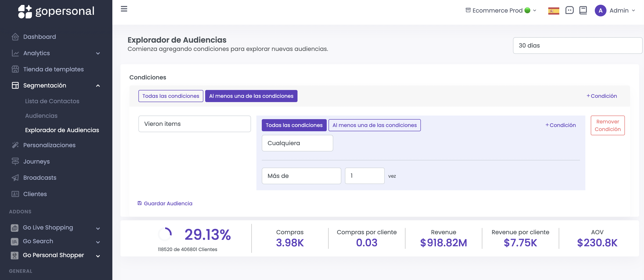Select top-level 'Todas las condiciones' toggle
This screenshot has width=644, height=280.
[x=171, y=96]
